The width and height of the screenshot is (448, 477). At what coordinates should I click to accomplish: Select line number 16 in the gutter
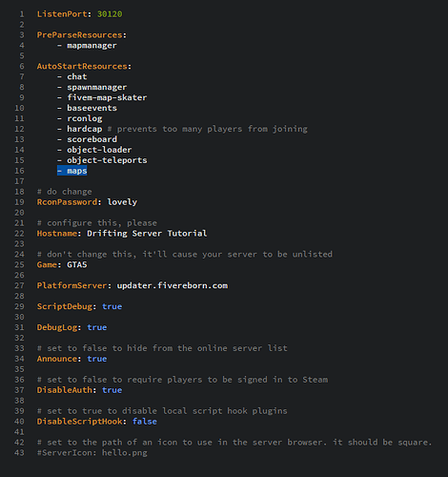click(19, 171)
